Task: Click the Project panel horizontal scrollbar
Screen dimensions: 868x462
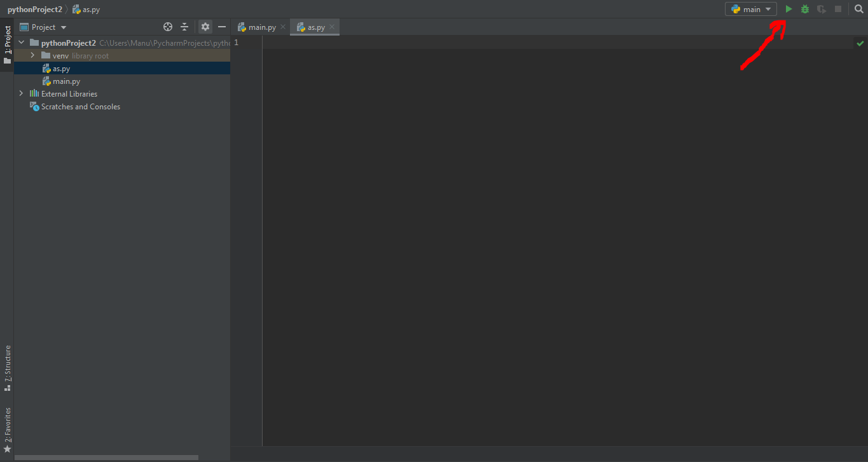Action: [x=106, y=458]
